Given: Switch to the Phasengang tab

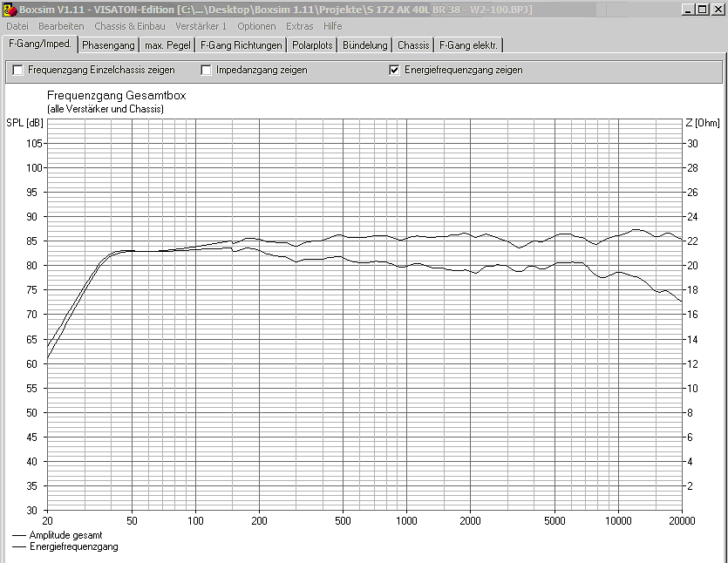Looking at the screenshot, I should click(108, 45).
